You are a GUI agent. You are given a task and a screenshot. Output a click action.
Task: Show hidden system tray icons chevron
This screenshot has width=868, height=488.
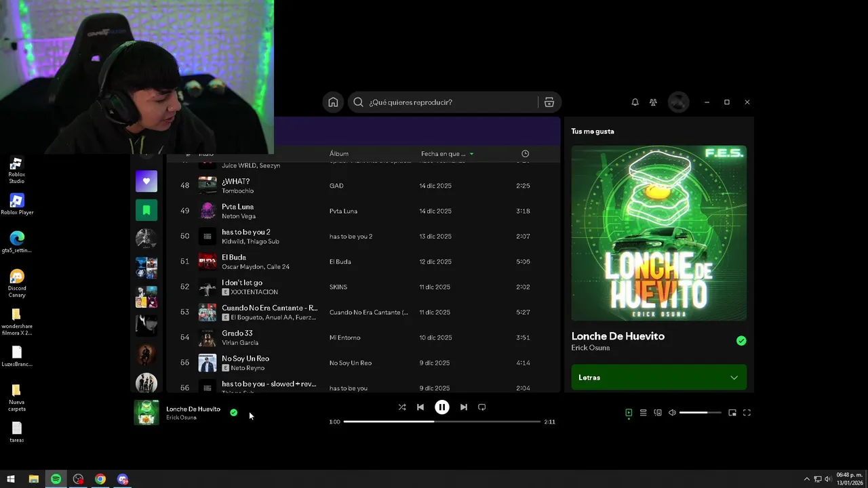pos(806,479)
